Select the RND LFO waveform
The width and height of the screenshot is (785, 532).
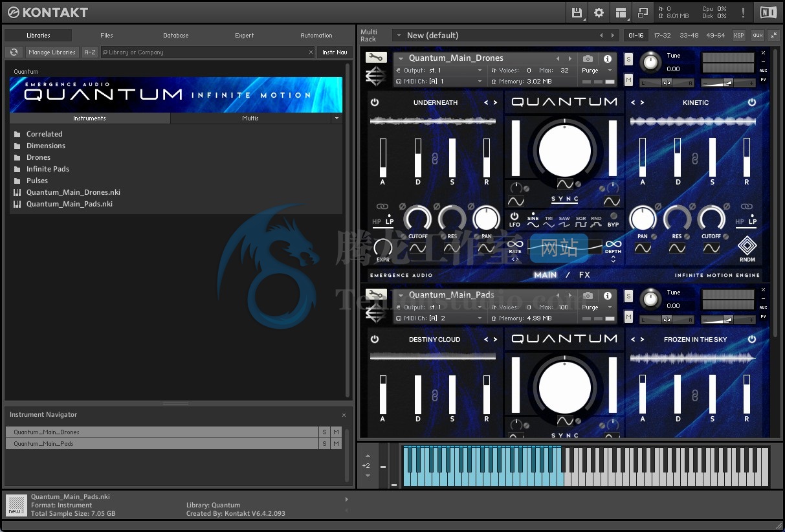pos(596,221)
